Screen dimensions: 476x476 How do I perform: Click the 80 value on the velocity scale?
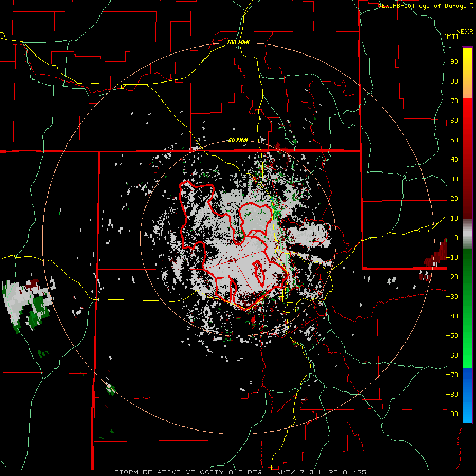pyautogui.click(x=454, y=81)
